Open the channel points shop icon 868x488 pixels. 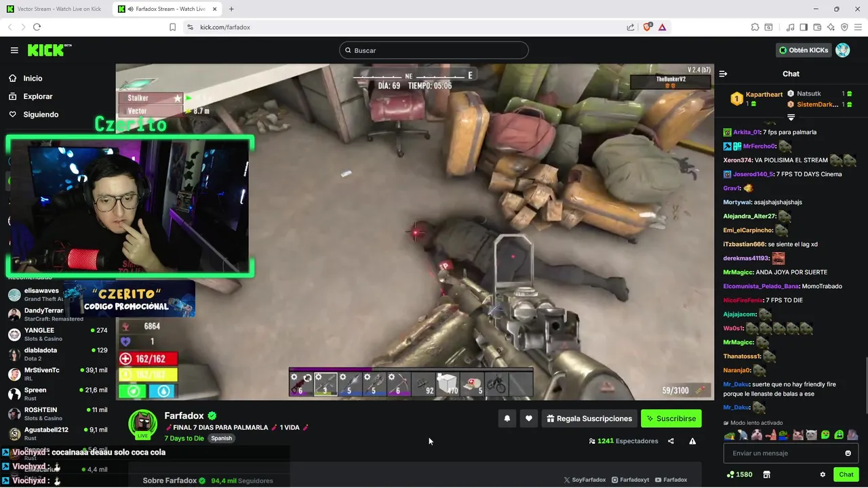click(x=767, y=474)
